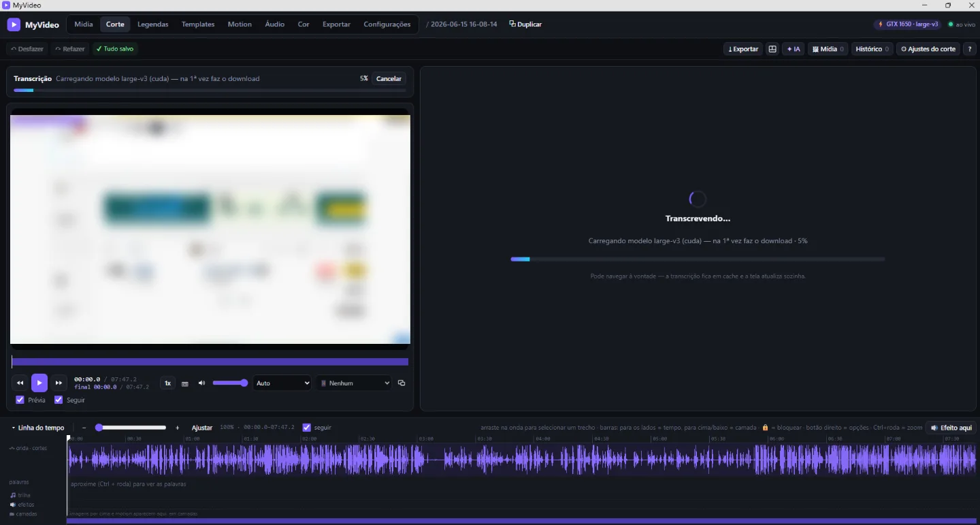
Task: Click the purple video seek bar
Action: pos(210,362)
